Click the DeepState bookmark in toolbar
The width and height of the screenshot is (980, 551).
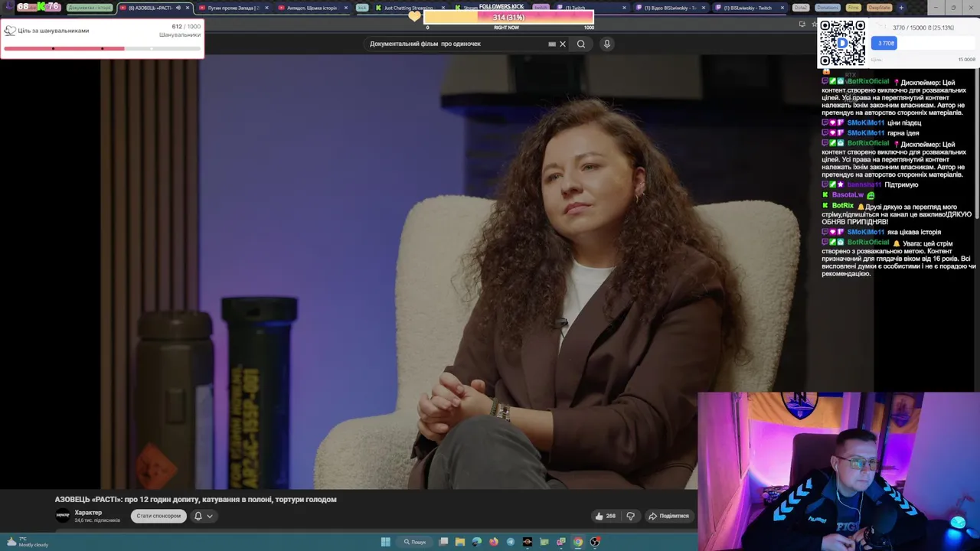(879, 8)
